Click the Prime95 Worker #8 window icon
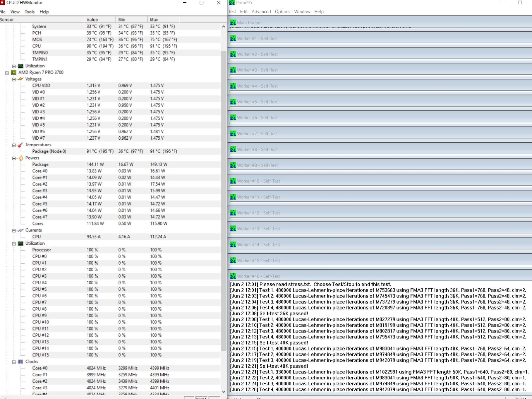532x399 pixels. [233, 149]
